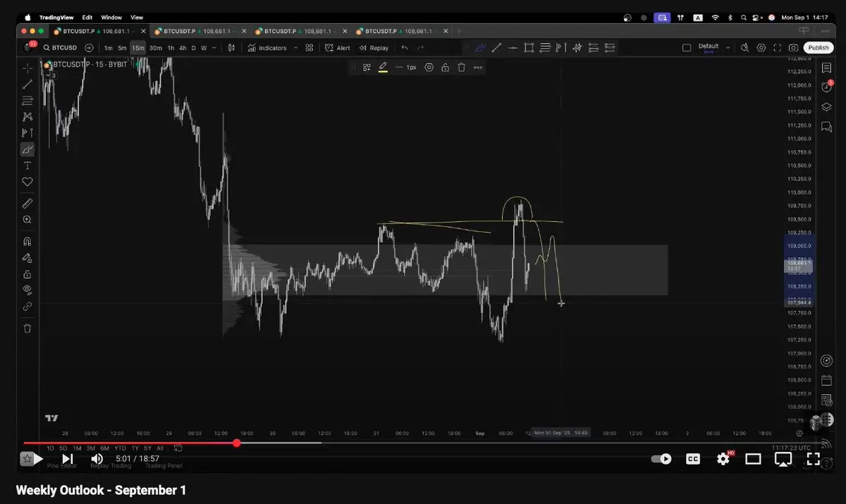Add symbol with the plus circle icon

pos(89,48)
